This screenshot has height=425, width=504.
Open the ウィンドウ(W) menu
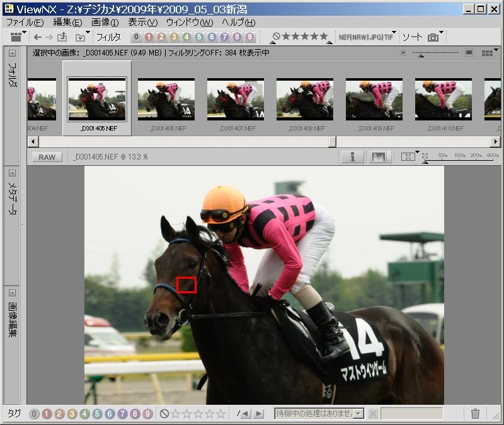click(x=190, y=23)
